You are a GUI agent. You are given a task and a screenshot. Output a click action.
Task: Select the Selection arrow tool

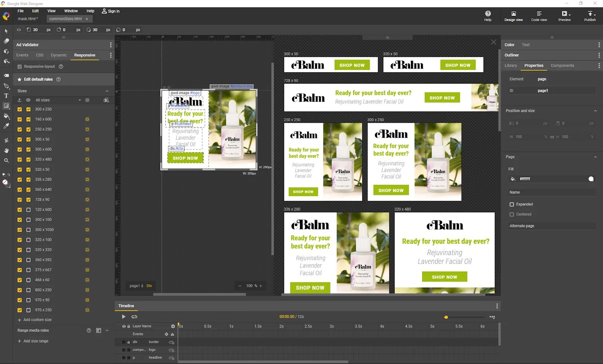(x=6, y=31)
